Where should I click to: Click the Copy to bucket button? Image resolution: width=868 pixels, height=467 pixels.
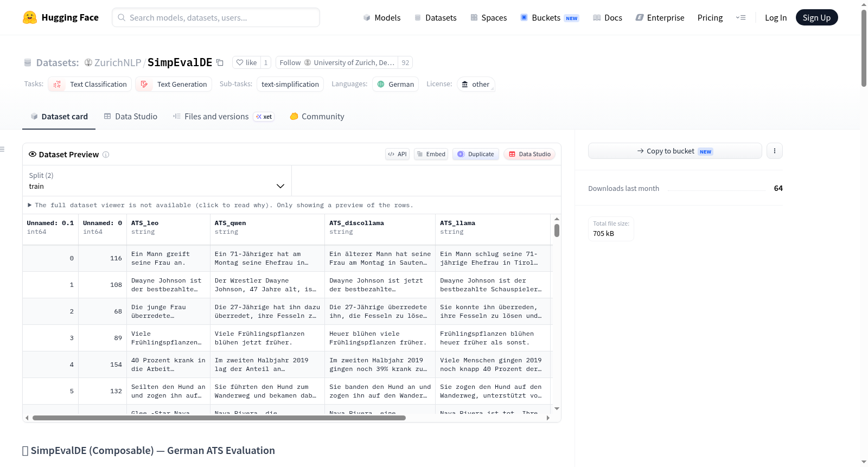(675, 151)
